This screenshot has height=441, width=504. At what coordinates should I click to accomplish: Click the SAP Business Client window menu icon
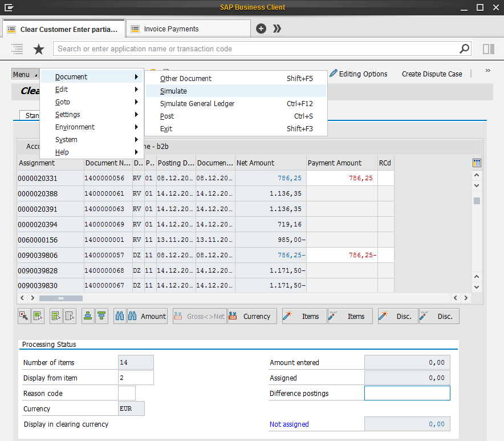9,7
